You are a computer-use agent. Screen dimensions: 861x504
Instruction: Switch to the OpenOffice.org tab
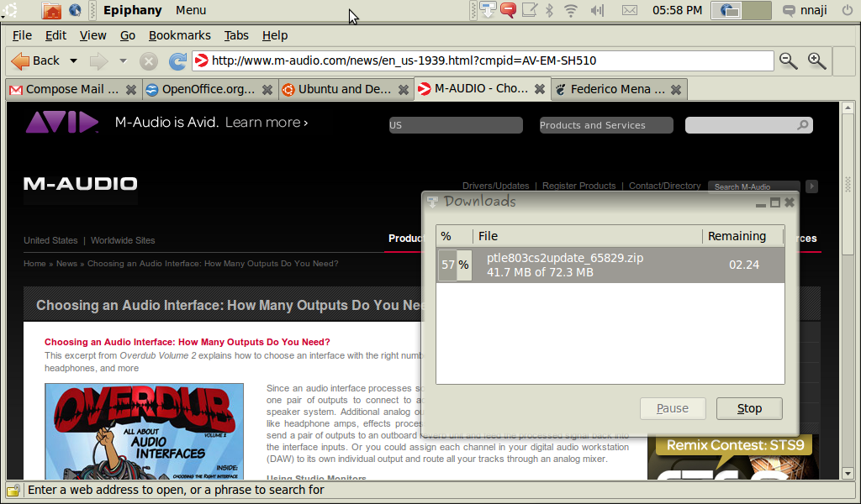pyautogui.click(x=209, y=89)
